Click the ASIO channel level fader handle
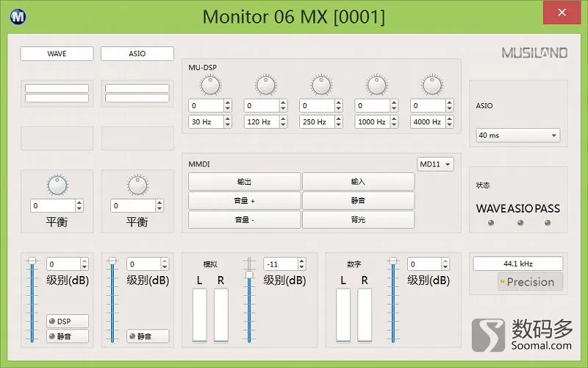 112,261
